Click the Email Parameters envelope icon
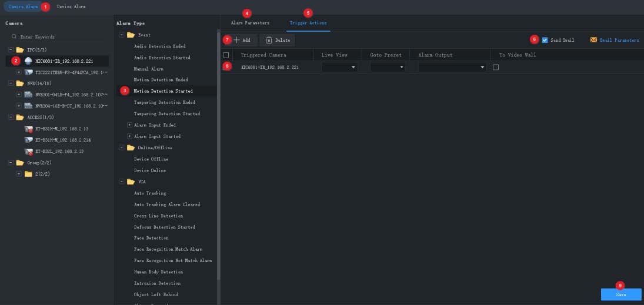644x305 pixels. [x=593, y=40]
